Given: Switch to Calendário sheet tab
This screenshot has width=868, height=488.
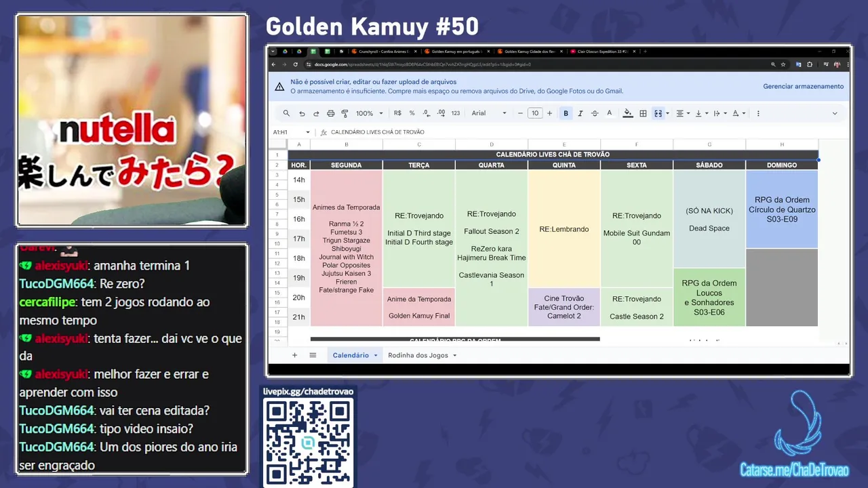Looking at the screenshot, I should point(351,355).
